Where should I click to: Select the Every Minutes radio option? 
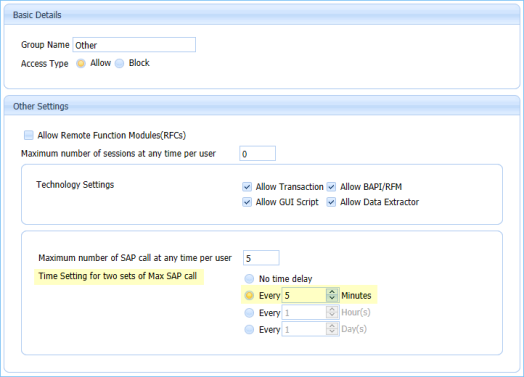point(249,295)
